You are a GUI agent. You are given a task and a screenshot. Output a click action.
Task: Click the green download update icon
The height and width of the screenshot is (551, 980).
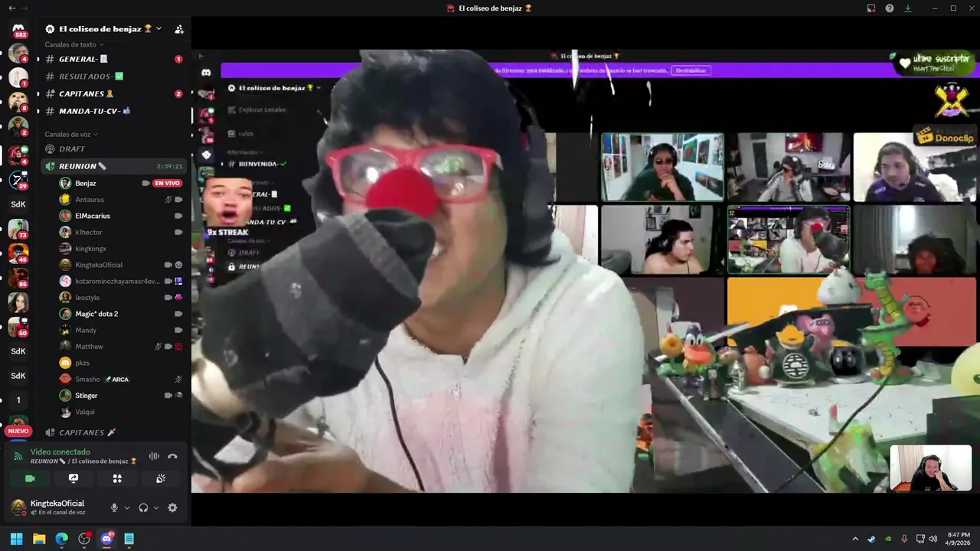pyautogui.click(x=908, y=8)
